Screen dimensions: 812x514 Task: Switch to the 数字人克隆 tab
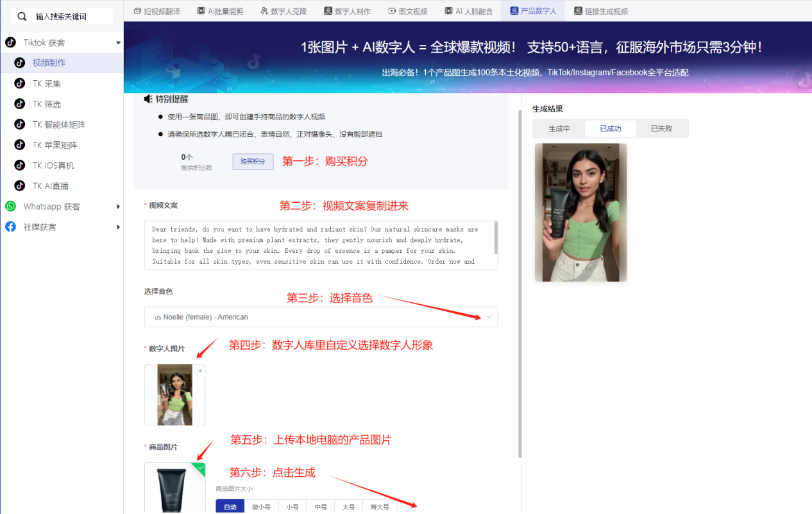click(283, 11)
